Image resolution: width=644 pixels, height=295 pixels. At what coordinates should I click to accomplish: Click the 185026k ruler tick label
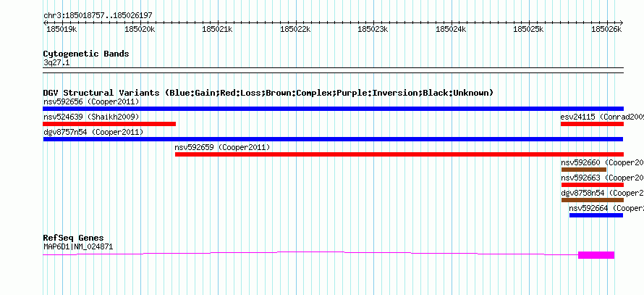click(606, 29)
